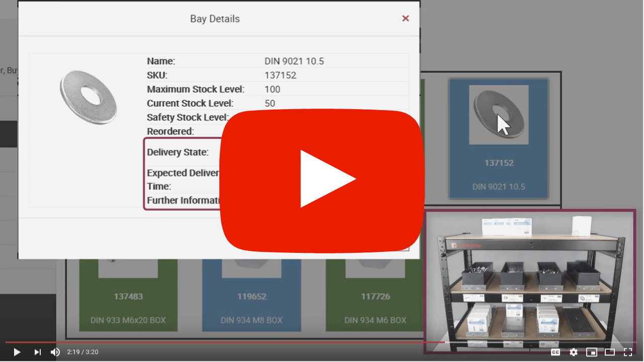Enter full screen mode

point(628,352)
